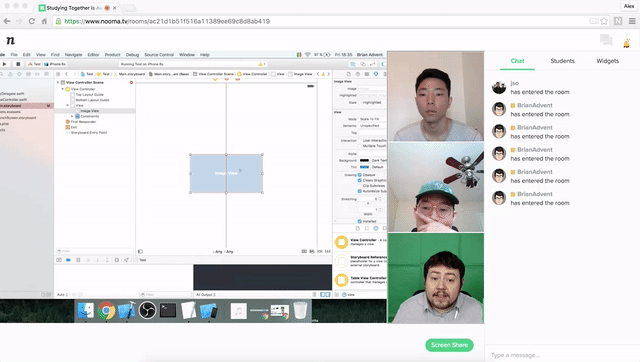Viewport: 640px width, 362px height.
Task: Clear the console with trash icon
Action: [x=314, y=294]
